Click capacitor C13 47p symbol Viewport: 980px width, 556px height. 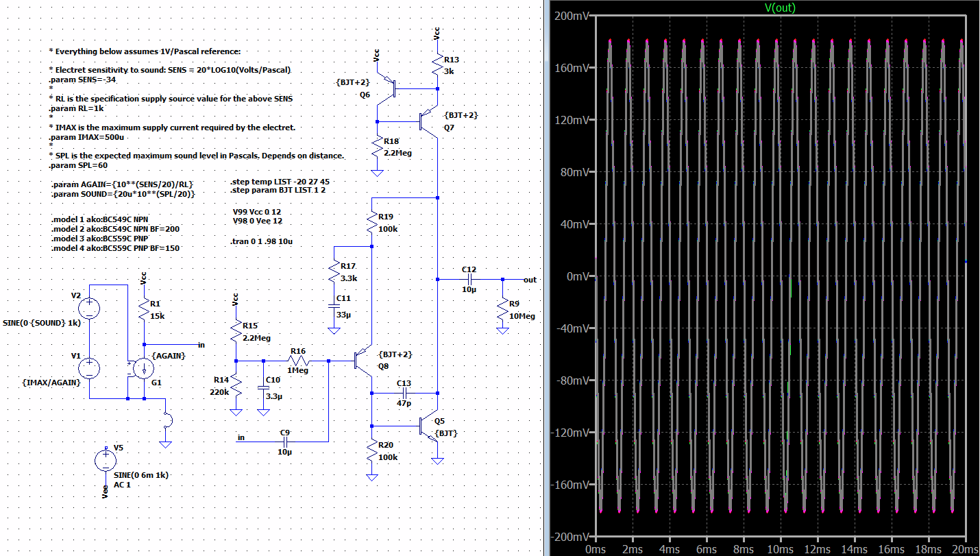404,393
